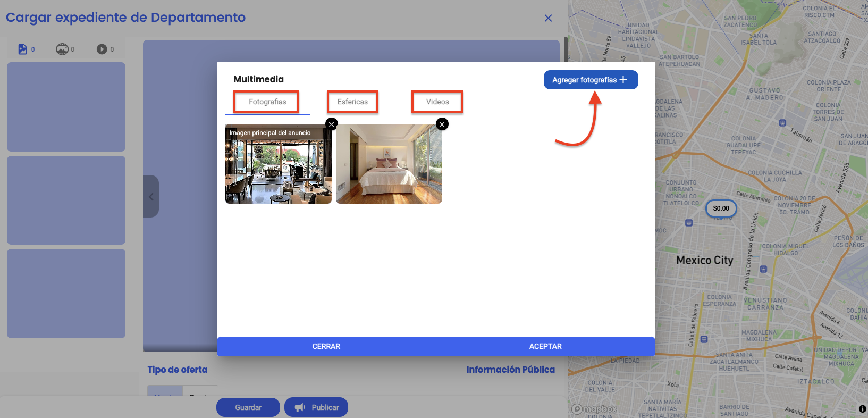
Task: Close the Cargar expediente panel
Action: pos(548,18)
